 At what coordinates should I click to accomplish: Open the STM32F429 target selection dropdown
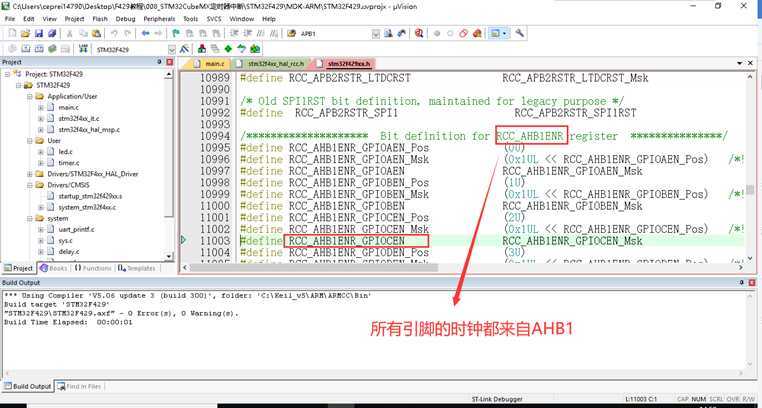click(172, 50)
